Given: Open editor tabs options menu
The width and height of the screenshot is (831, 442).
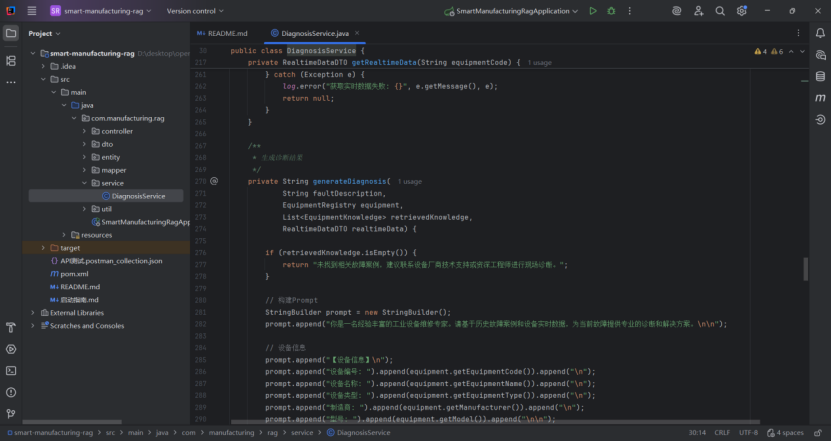Looking at the screenshot, I should (798, 33).
